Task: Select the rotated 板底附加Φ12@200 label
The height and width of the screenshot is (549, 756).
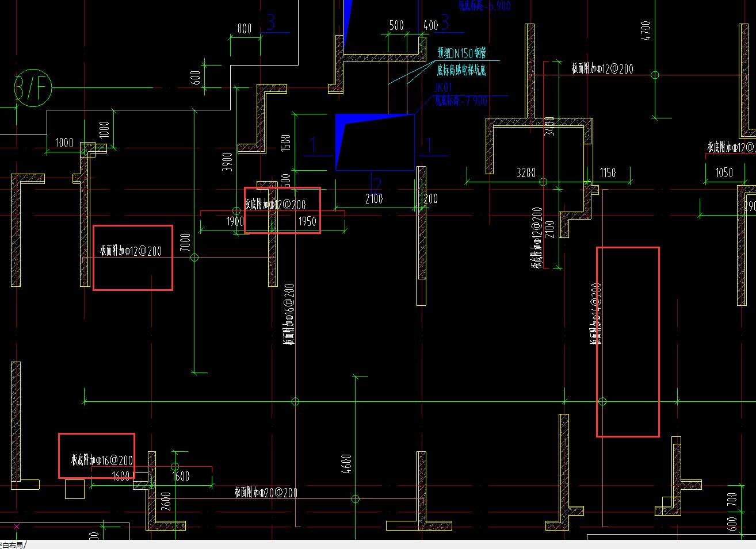Action: 537,237
